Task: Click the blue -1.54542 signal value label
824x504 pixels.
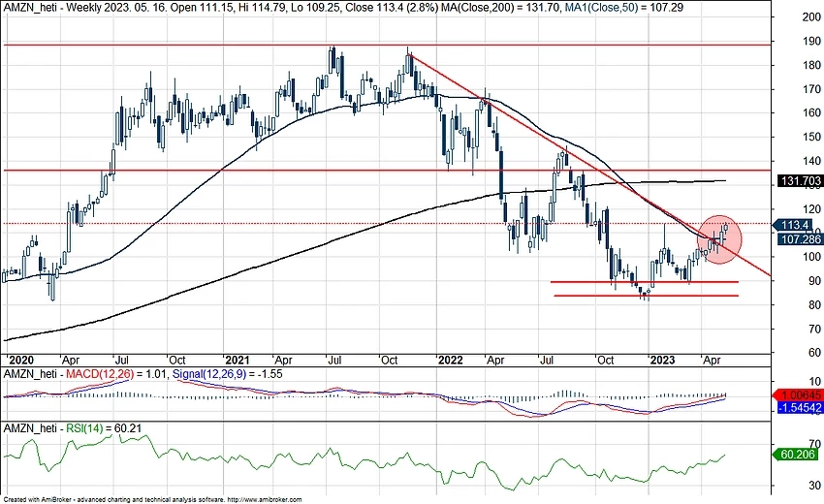Action: [x=800, y=407]
